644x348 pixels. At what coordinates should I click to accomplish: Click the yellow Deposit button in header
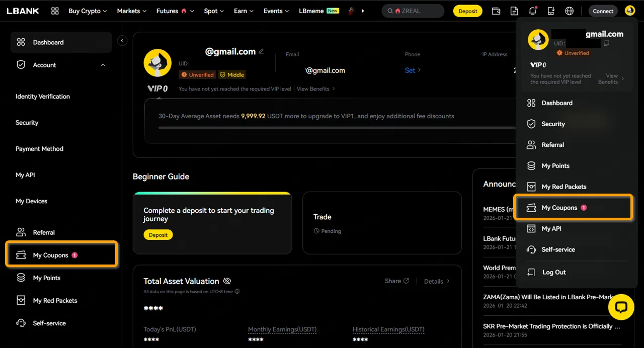[x=467, y=11]
